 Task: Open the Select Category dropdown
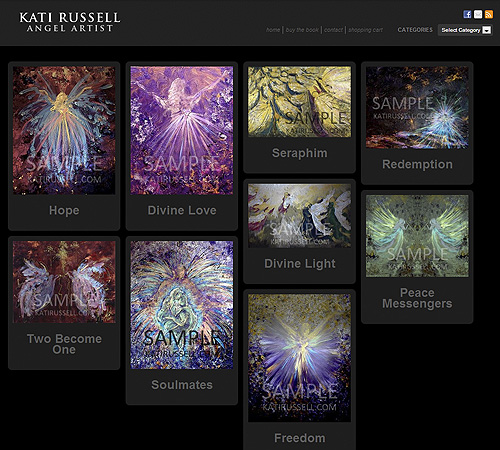[465, 30]
